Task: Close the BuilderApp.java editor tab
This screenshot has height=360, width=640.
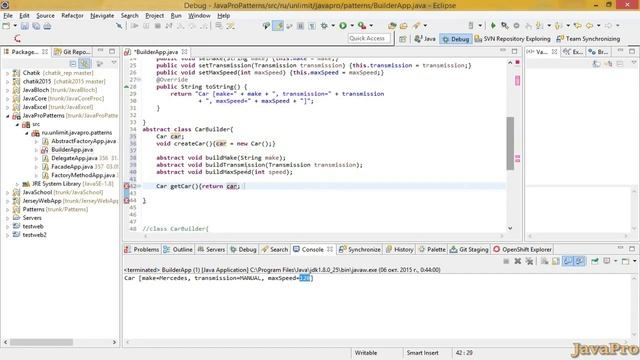Action: point(184,52)
